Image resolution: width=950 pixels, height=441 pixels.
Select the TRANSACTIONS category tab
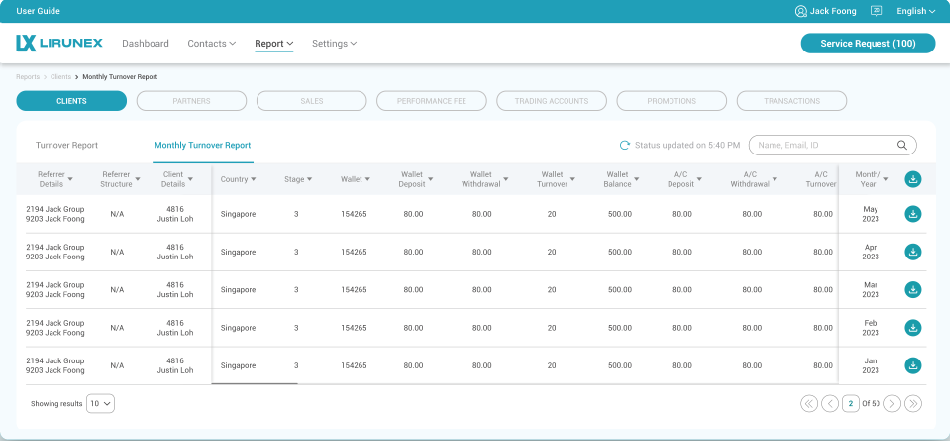coord(792,101)
